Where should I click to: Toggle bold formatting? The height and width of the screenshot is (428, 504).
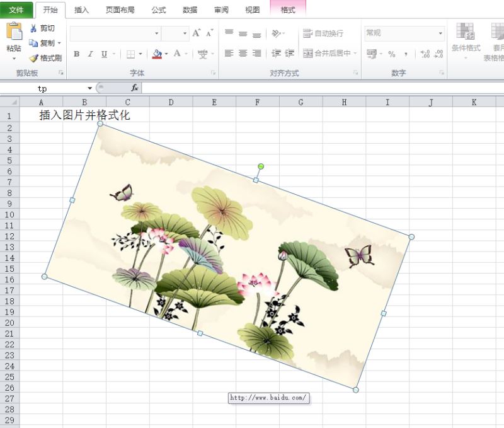tap(76, 54)
